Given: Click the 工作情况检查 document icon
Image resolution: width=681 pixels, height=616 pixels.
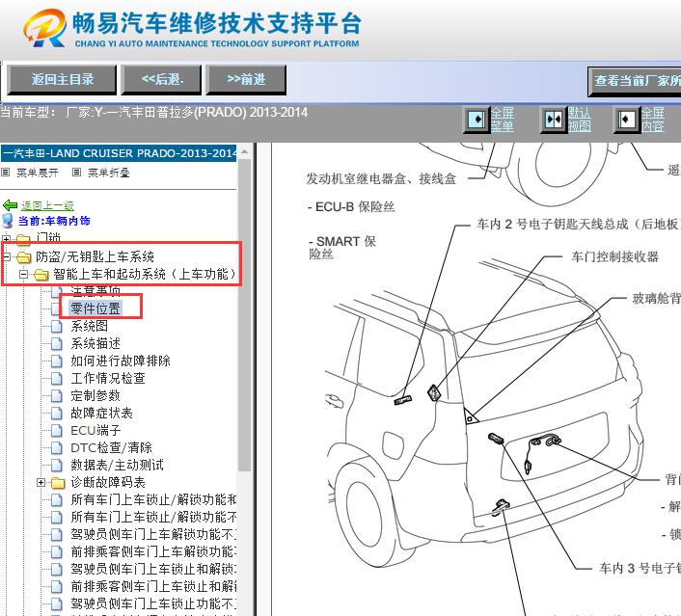Looking at the screenshot, I should (x=57, y=378).
